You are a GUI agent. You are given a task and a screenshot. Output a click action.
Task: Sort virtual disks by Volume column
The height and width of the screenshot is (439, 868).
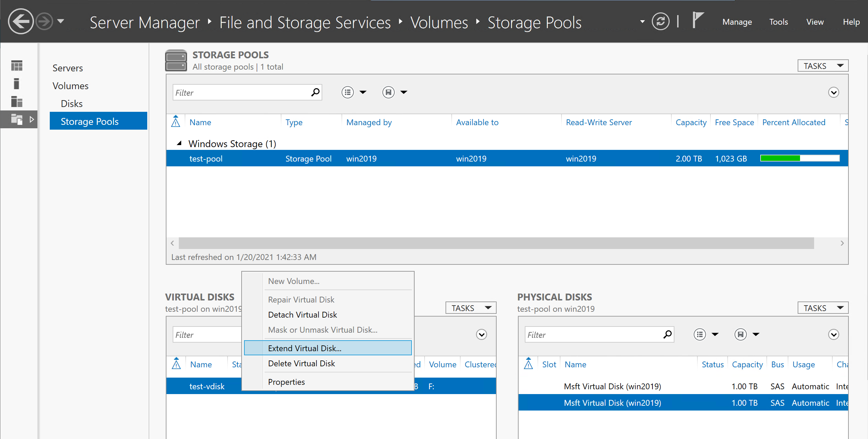[442, 365]
